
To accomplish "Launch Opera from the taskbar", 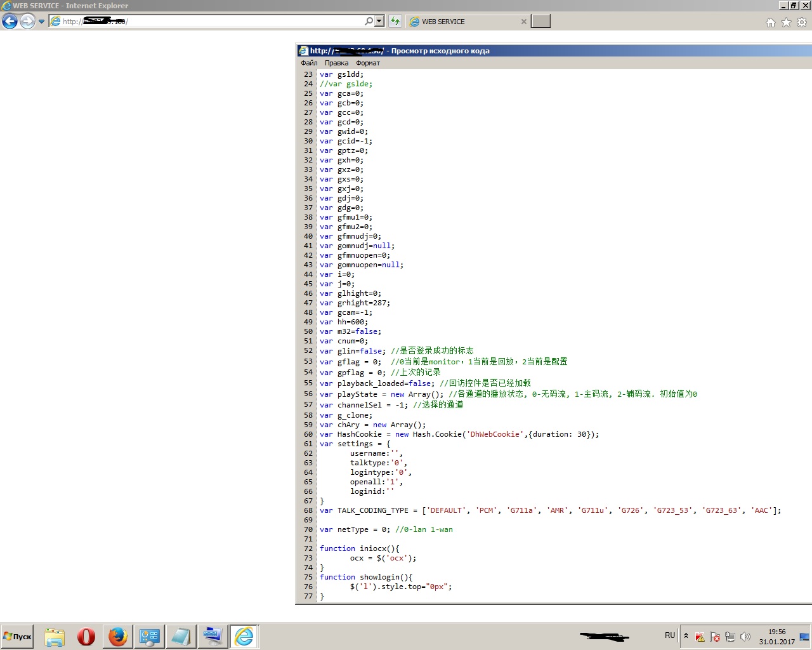I will pos(86,636).
